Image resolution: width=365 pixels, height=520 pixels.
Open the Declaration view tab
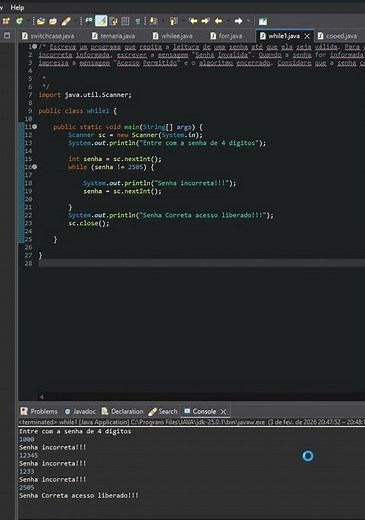(122, 411)
